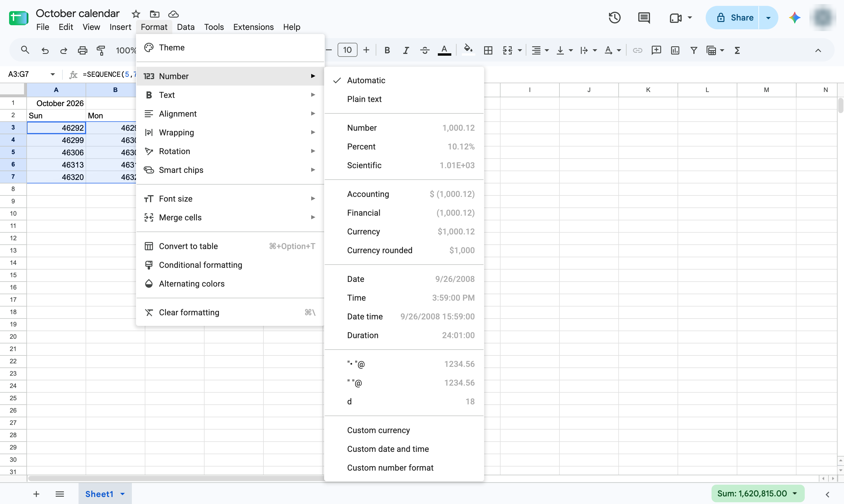Start a Meet call camera icon
Image resolution: width=844 pixels, height=504 pixels.
pyautogui.click(x=675, y=18)
